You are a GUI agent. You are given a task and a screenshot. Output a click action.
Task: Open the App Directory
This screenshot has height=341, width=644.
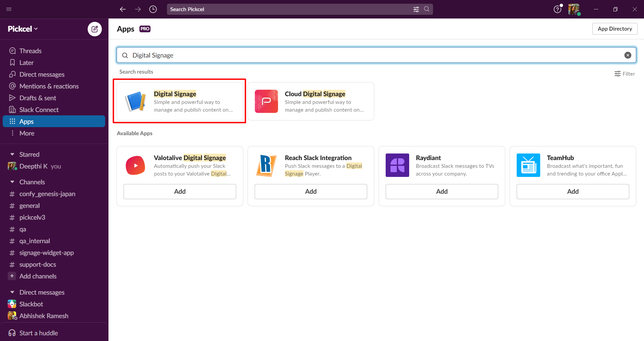point(615,29)
